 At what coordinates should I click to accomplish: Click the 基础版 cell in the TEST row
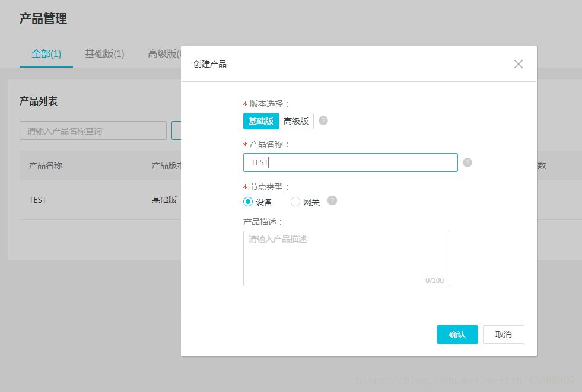coord(164,200)
